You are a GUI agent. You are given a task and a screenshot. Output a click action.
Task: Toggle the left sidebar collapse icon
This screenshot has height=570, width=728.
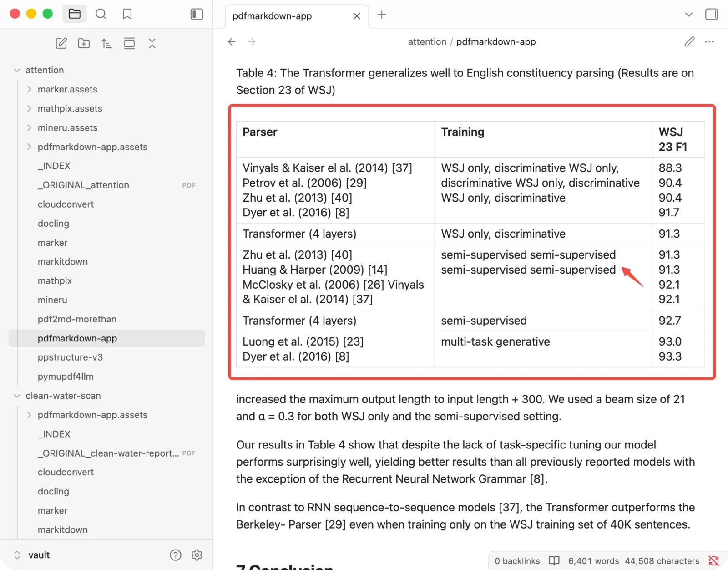[x=197, y=14]
